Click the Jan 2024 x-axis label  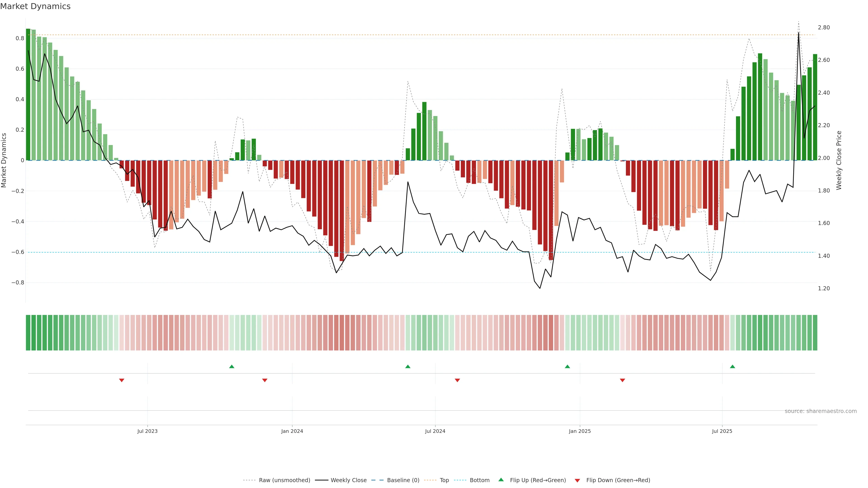coord(292,431)
